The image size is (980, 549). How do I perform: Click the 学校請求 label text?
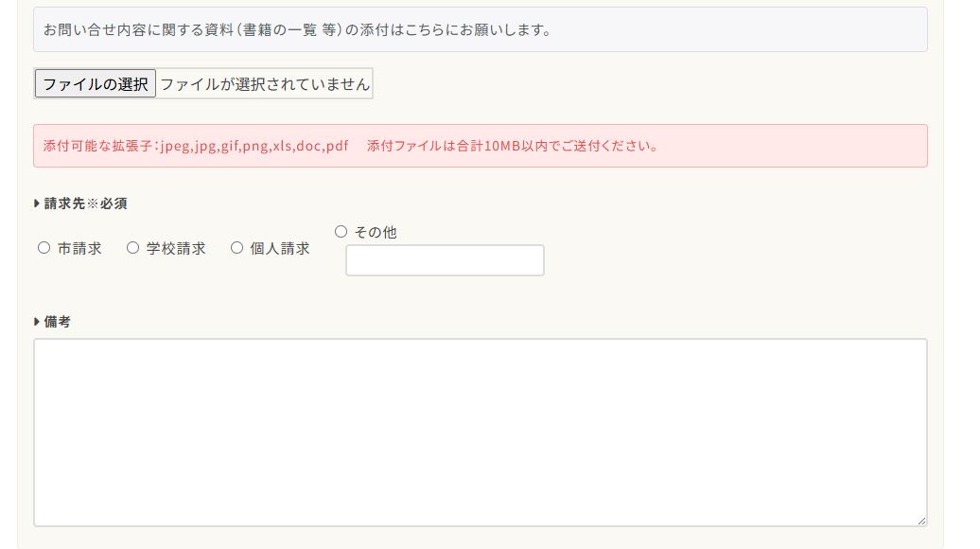pyautogui.click(x=176, y=249)
